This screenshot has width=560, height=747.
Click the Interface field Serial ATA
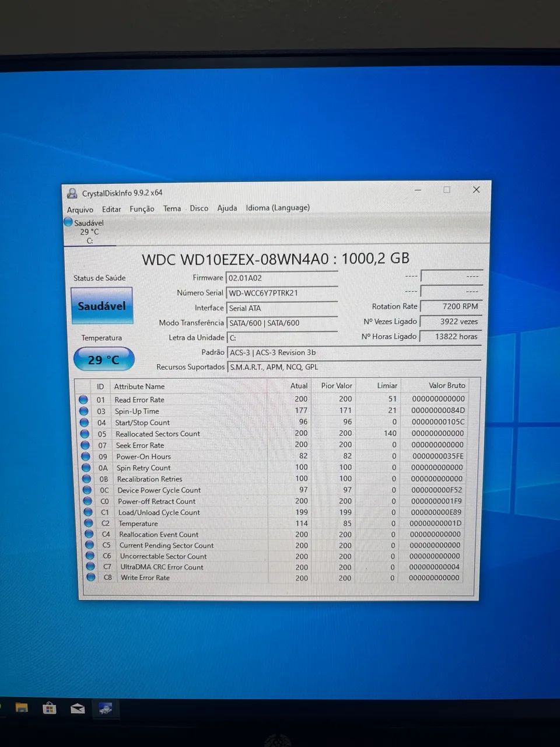click(x=282, y=308)
